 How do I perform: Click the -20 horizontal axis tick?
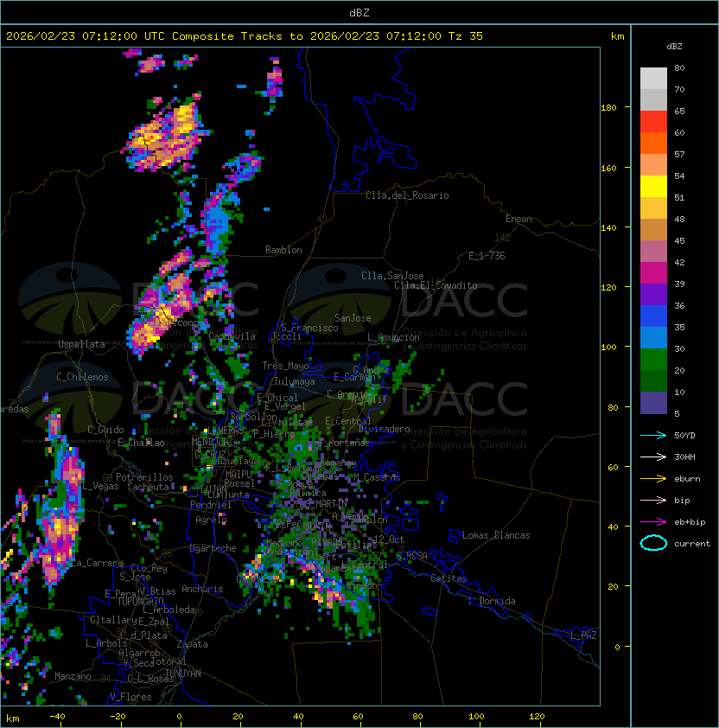click(x=118, y=717)
